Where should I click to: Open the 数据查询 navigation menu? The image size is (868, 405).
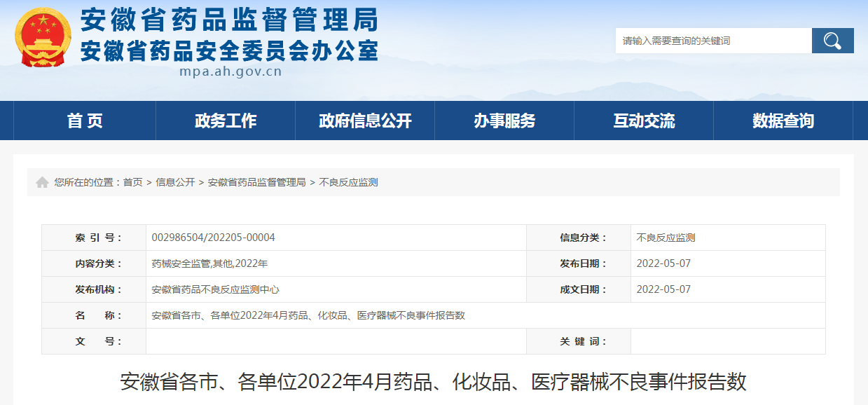click(783, 121)
